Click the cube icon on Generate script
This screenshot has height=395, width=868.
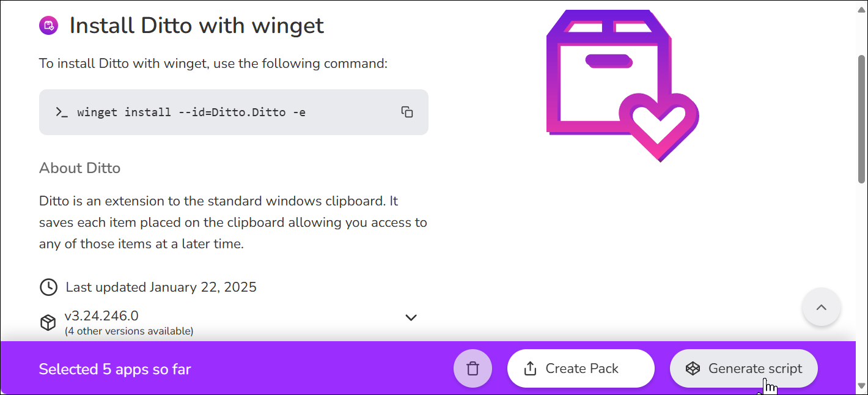pyautogui.click(x=693, y=369)
